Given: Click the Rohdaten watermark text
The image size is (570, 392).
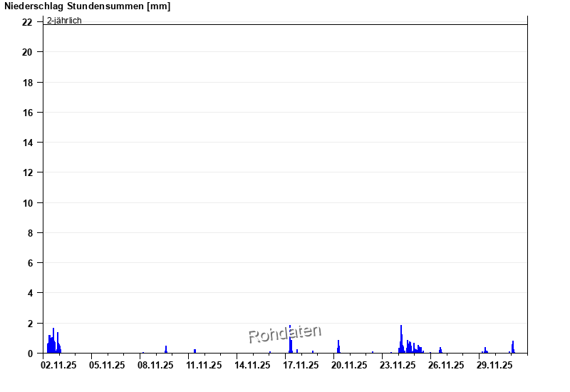Looking at the screenshot, I should coord(284,333).
